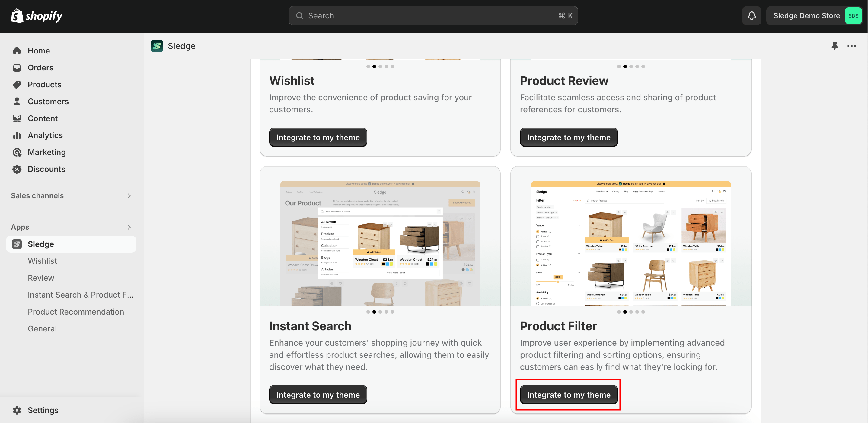Click the Settings gear icon bottom left
The height and width of the screenshot is (423, 868).
pyautogui.click(x=17, y=410)
